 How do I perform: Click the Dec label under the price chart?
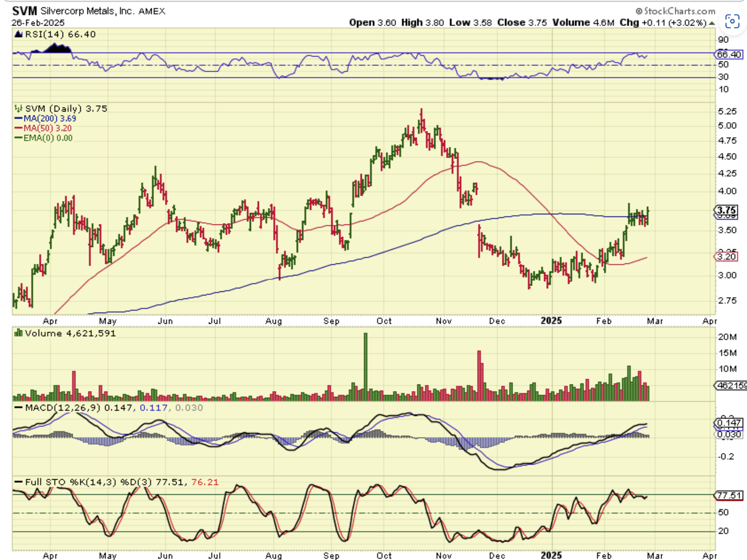click(x=497, y=321)
